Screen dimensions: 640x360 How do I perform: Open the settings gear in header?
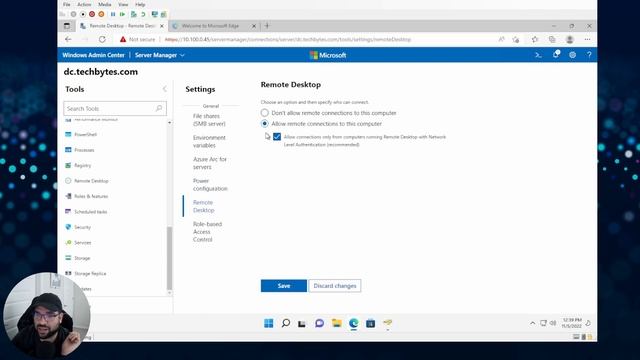pyautogui.click(x=573, y=55)
